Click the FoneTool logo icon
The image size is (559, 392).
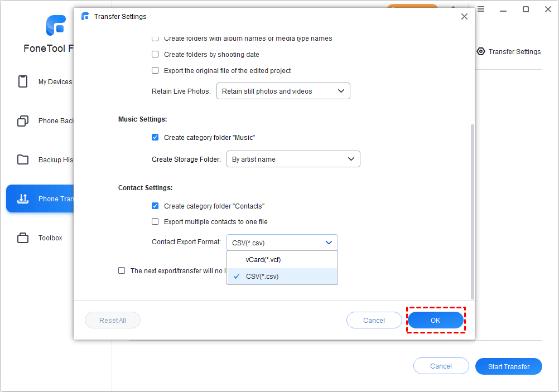pos(56,26)
